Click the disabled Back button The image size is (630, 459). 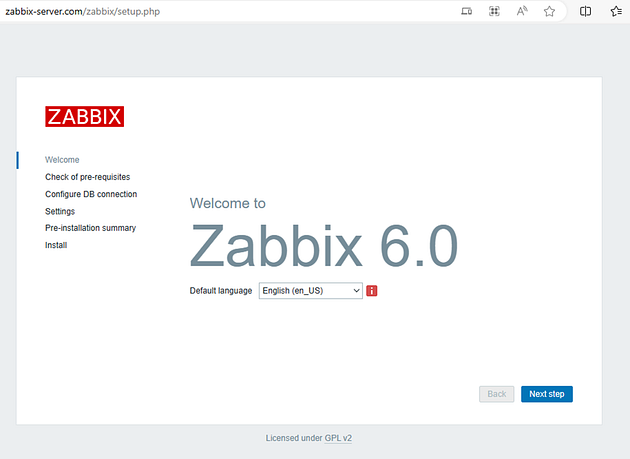pyautogui.click(x=497, y=394)
